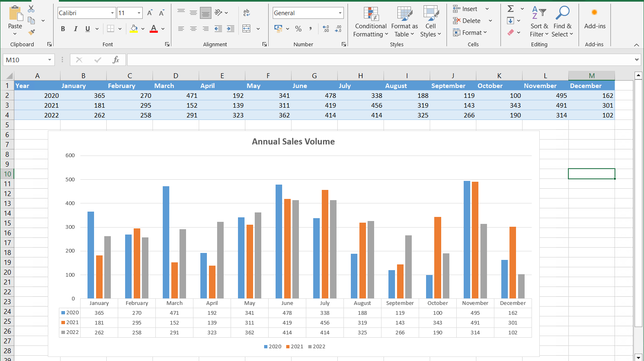Viewport: 644px width, 361px height.
Task: Open Alignment settings dialog launcher
Action: point(265,44)
